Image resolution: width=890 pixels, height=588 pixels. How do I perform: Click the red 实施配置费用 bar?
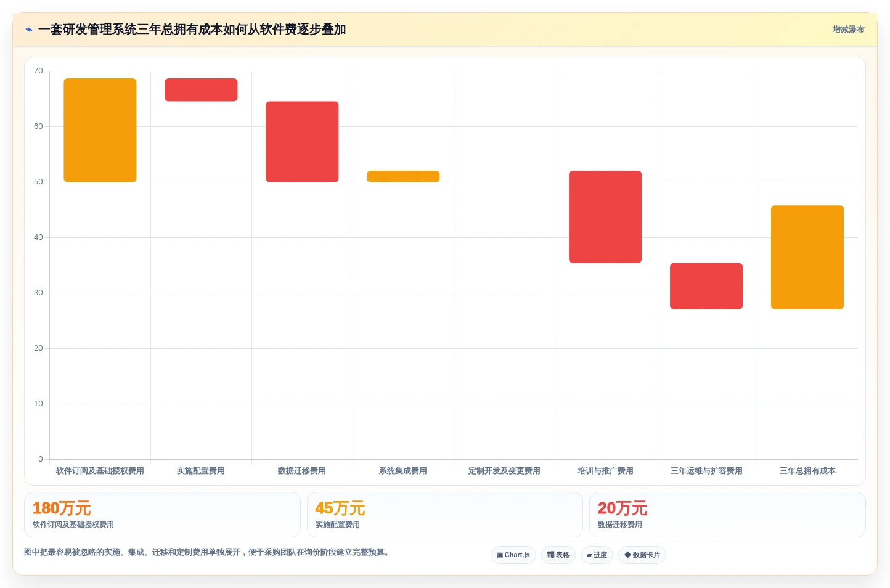point(201,89)
